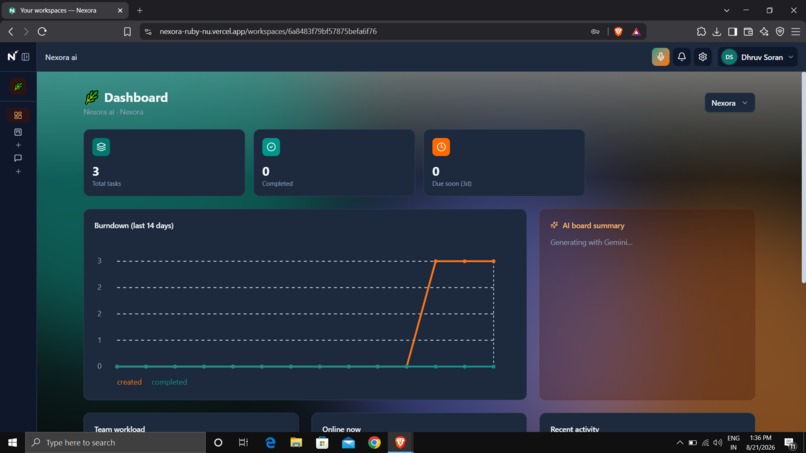This screenshot has height=453, width=806.
Task: Activate the microphone voice button
Action: [x=661, y=57]
